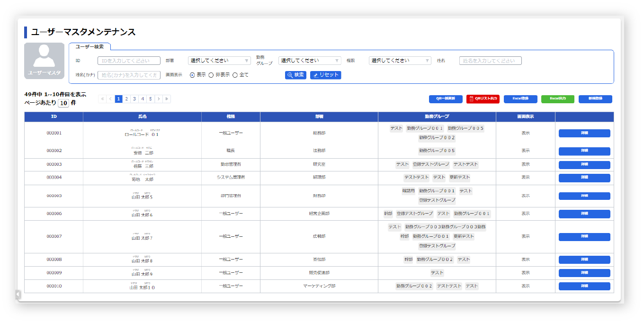Jump to first page double arrow
Screen dimensions: 644x323
102,99
